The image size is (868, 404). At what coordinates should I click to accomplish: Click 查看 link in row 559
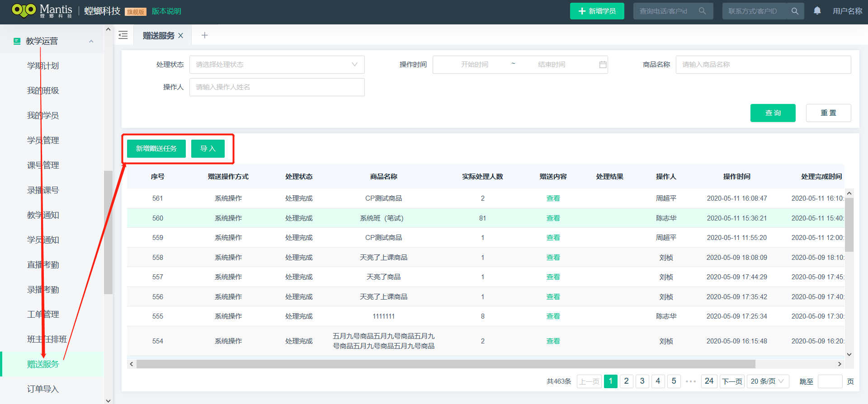click(x=553, y=238)
